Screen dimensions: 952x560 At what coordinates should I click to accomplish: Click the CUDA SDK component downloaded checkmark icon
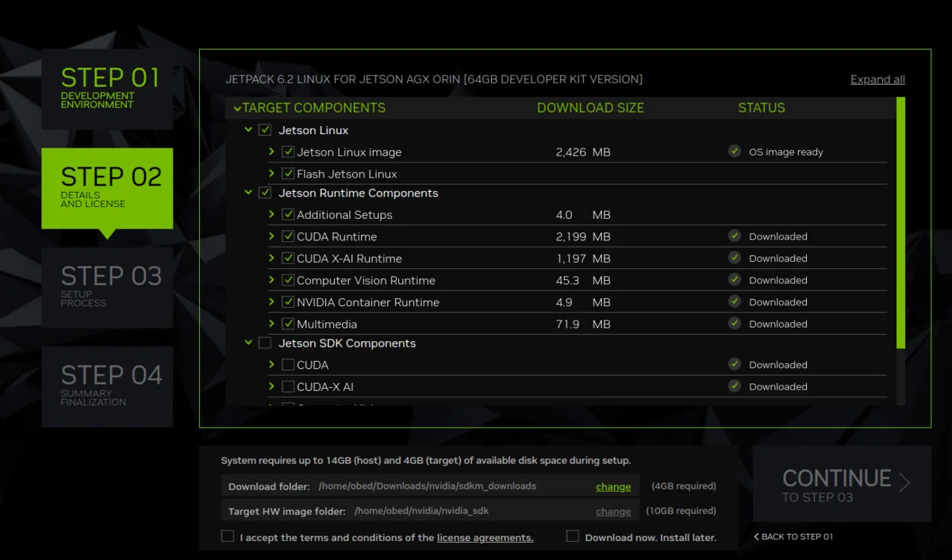735,364
